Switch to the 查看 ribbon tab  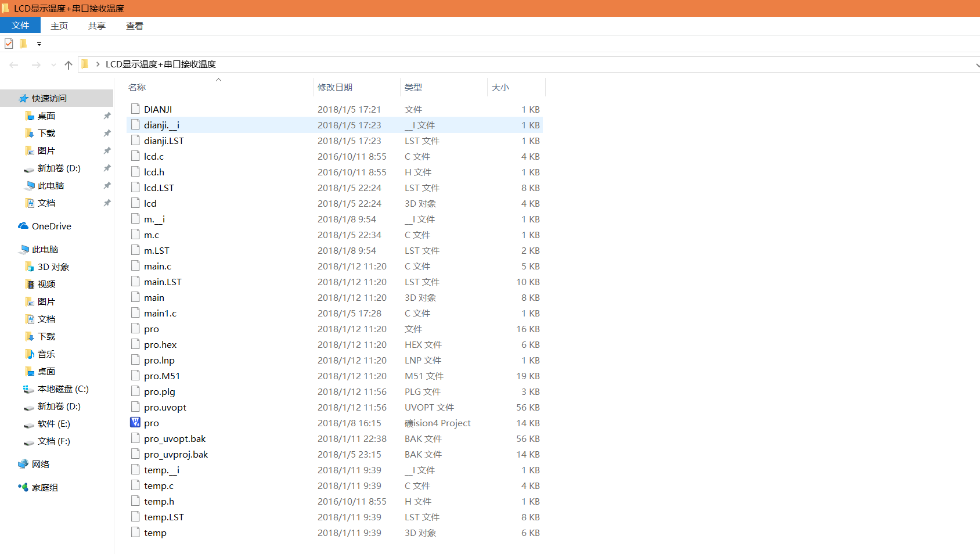click(135, 26)
